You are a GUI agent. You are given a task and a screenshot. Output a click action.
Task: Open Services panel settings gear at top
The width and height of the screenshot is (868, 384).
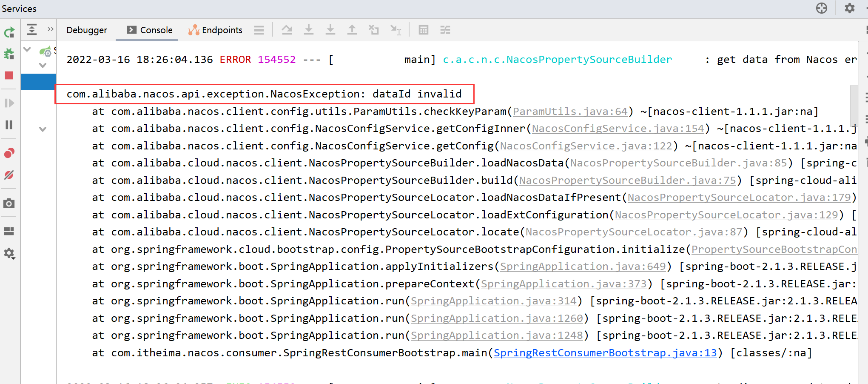[850, 8]
